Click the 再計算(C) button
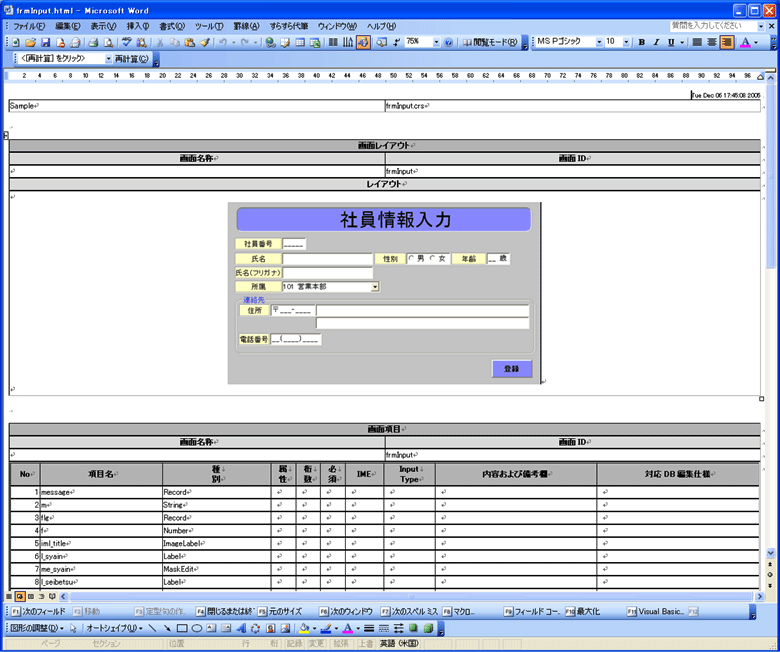 pyautogui.click(x=132, y=59)
